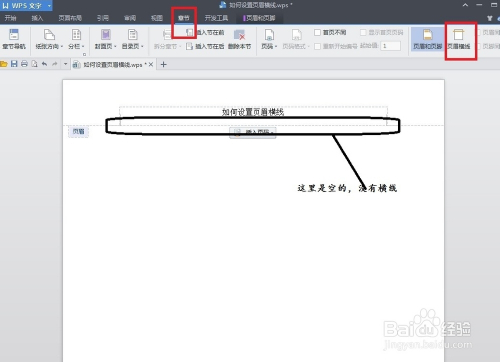Click the redo arrow icon

point(55,64)
